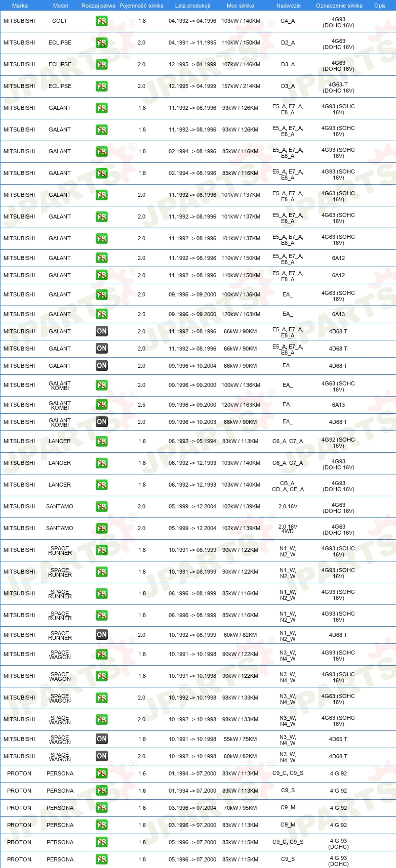Click the 4G92 (SOHC 16V) engine code
Screen dimensions: 396x868
pos(338,443)
